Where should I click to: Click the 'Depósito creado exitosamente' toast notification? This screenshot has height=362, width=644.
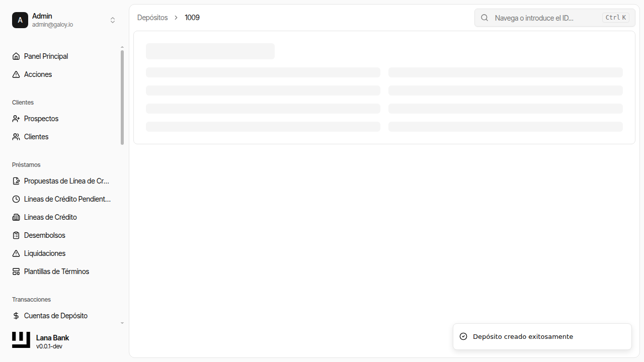pyautogui.click(x=542, y=336)
